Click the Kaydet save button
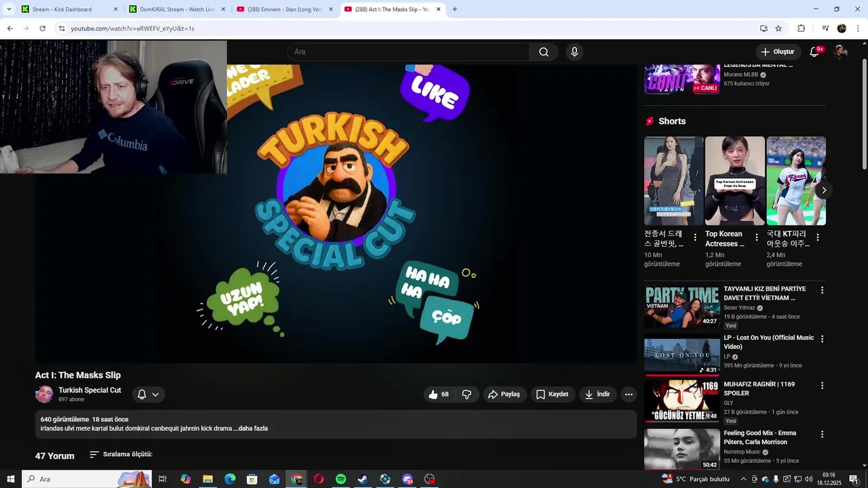This screenshot has width=868, height=488. [552, 394]
